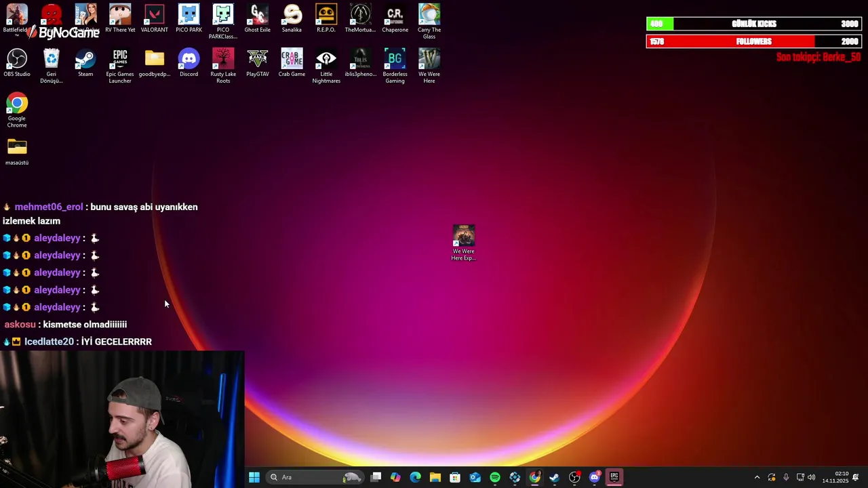This screenshot has width=868, height=488.
Task: Switch to Chrome in the taskbar
Action: coord(534,477)
